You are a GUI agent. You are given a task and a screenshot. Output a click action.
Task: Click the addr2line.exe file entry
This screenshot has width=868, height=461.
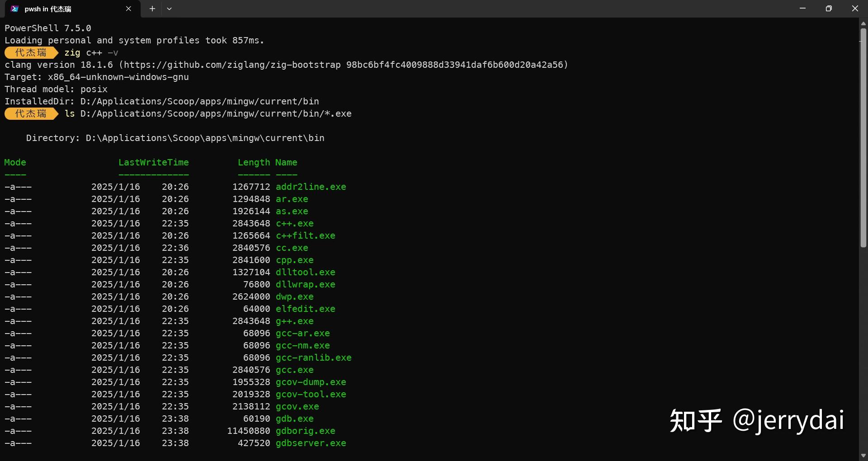(x=311, y=187)
